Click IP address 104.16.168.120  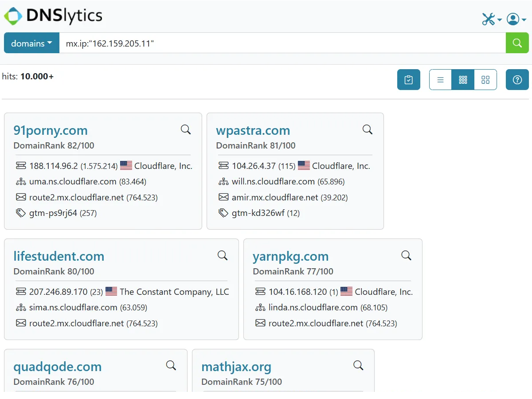pyautogui.click(x=298, y=292)
